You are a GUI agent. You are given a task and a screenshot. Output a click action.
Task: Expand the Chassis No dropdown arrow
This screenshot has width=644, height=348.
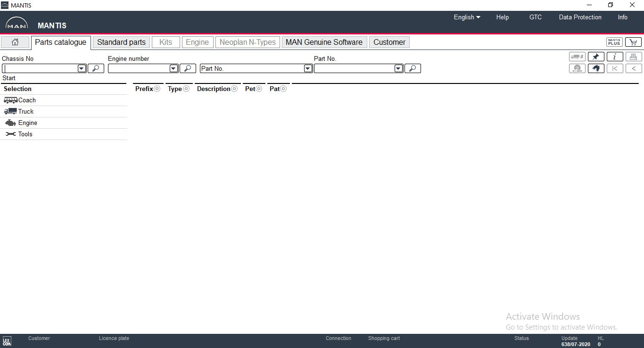coord(82,68)
